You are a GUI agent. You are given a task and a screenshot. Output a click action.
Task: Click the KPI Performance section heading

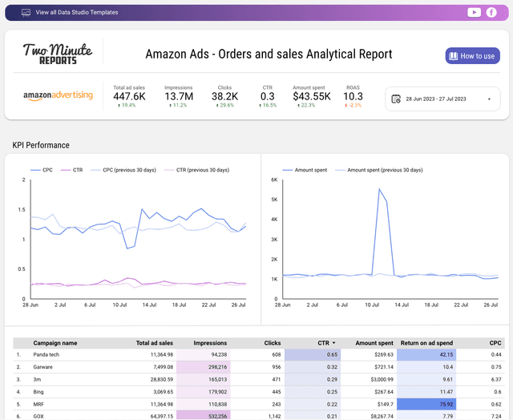(41, 145)
